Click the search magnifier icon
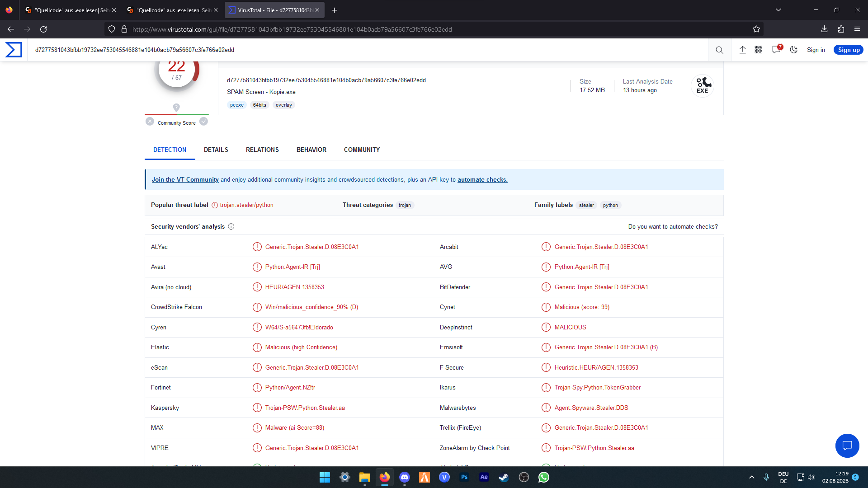Viewport: 868px width, 488px height. tap(719, 50)
